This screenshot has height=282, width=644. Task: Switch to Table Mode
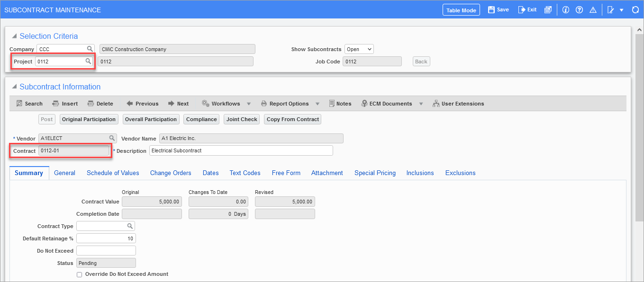click(461, 10)
